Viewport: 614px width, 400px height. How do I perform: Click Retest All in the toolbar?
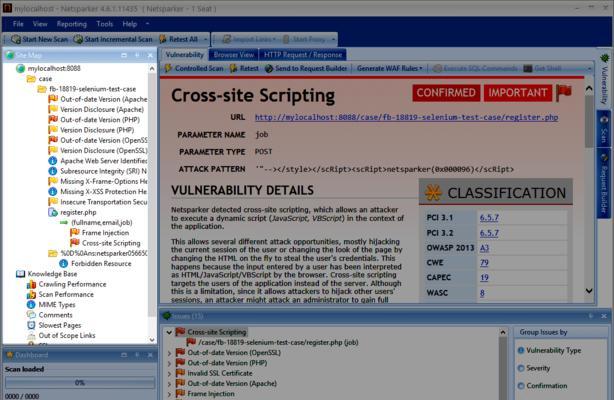(x=179, y=39)
